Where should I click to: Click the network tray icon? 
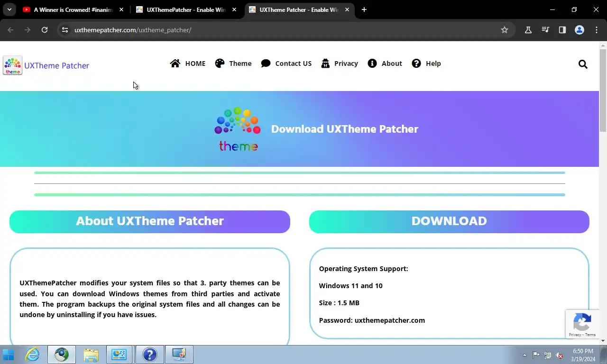point(548,355)
